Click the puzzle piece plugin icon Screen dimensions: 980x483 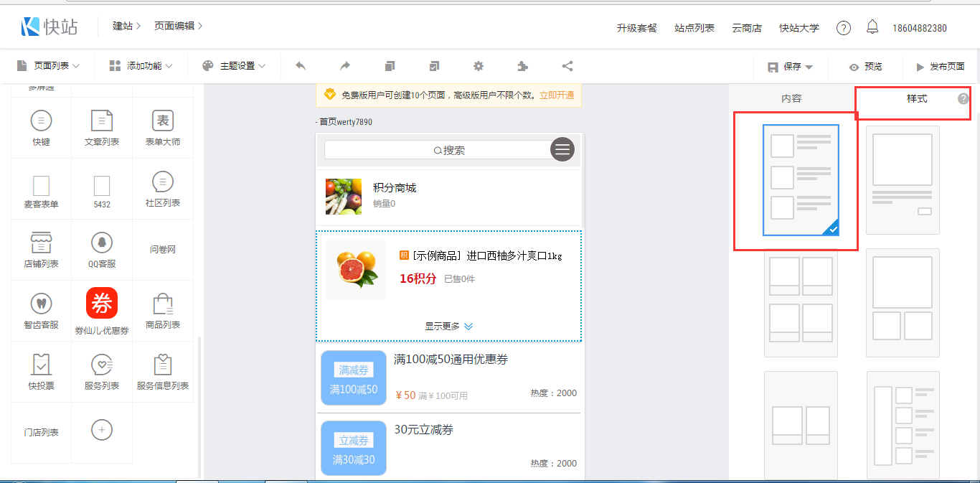[x=523, y=66]
